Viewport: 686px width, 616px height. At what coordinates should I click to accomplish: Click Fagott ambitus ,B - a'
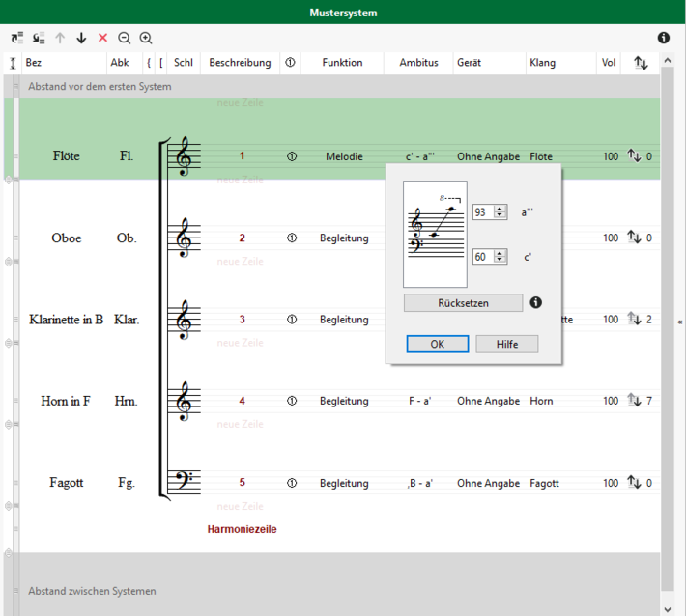(x=419, y=483)
